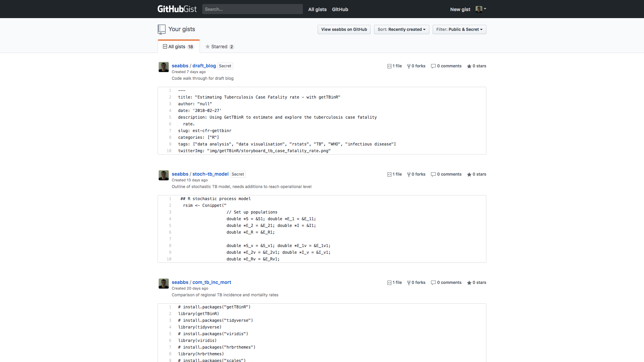Open seabbs avatar beside stoch-tb_model gist
Image resolution: width=644 pixels, height=362 pixels.
point(163,175)
